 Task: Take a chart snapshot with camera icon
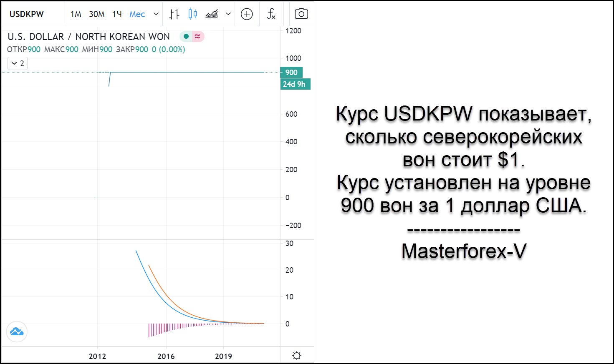click(301, 14)
